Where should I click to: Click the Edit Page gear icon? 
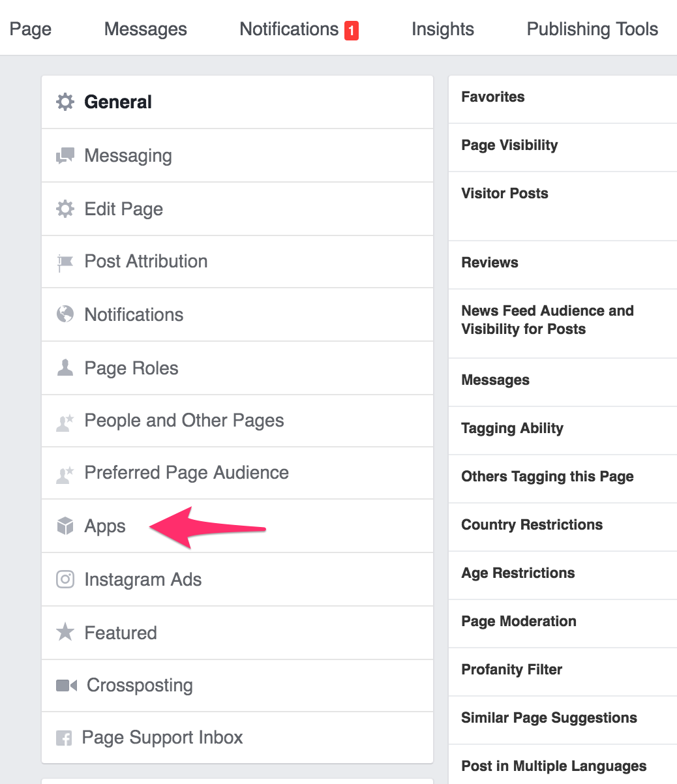tap(65, 209)
